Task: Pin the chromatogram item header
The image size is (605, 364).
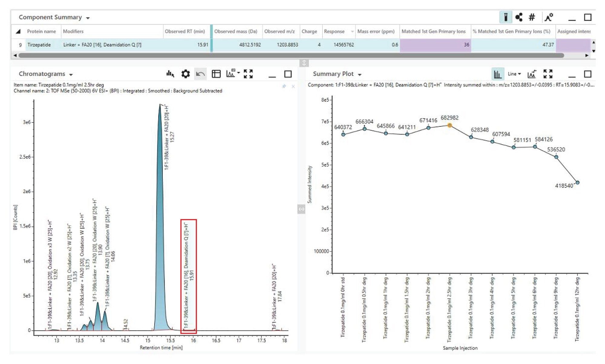Action: [x=284, y=87]
